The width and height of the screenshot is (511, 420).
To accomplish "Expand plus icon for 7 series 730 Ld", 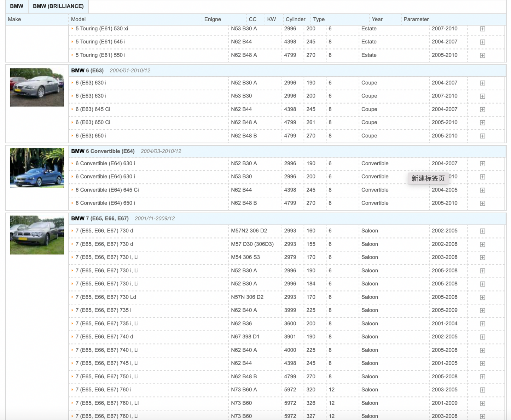I will 482,297.
